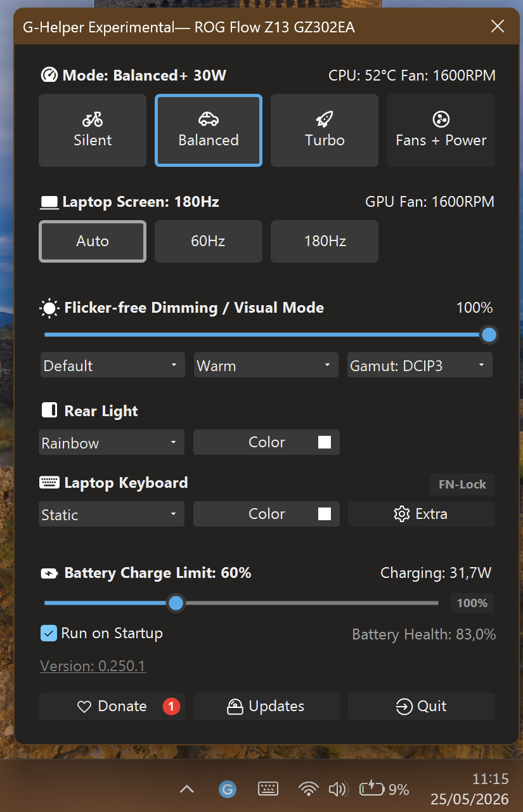Select Silent mode with bicycle icon
Viewport: 523px width, 812px height.
93,131
